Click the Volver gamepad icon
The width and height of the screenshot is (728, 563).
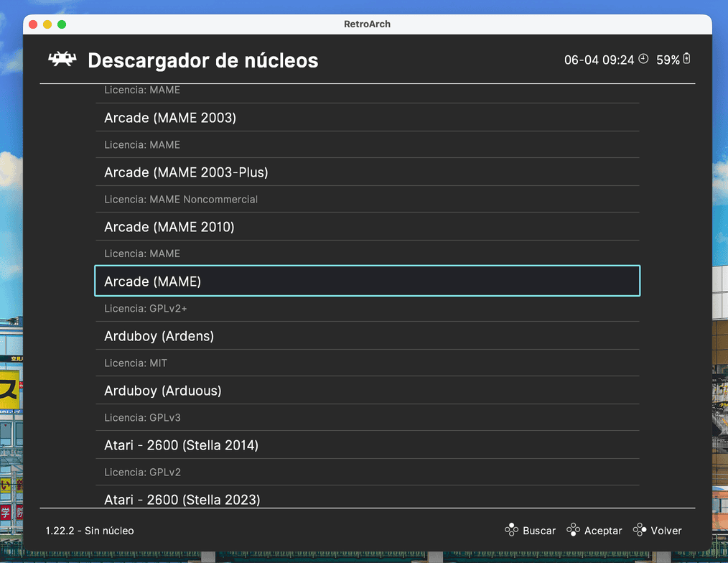tap(640, 531)
